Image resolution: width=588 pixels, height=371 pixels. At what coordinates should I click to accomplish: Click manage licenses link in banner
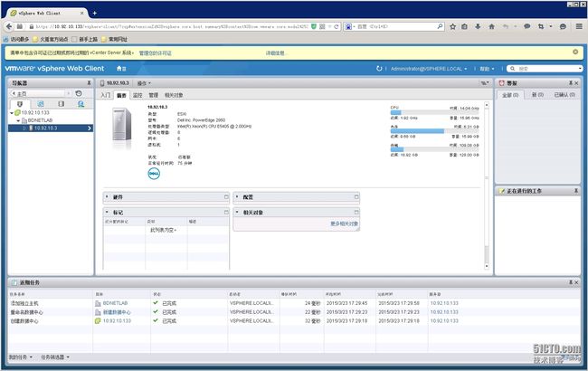pyautogui.click(x=155, y=53)
